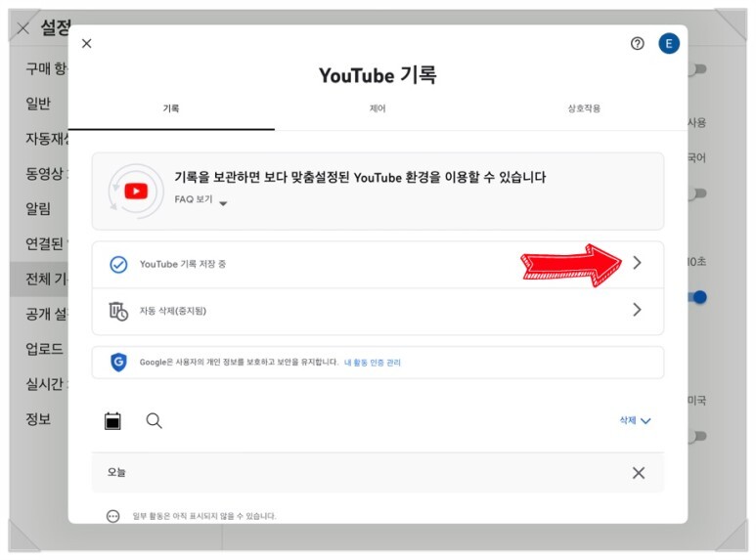756x560 pixels.
Task: Click the blue checkmark icon beside YouTube 기록 저장 중
Action: [x=118, y=264]
